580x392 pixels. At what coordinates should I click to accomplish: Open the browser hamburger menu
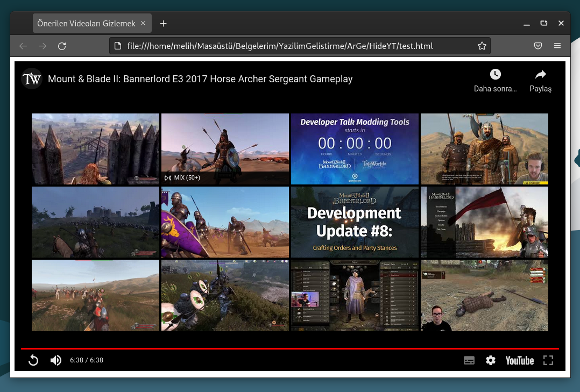click(x=557, y=46)
